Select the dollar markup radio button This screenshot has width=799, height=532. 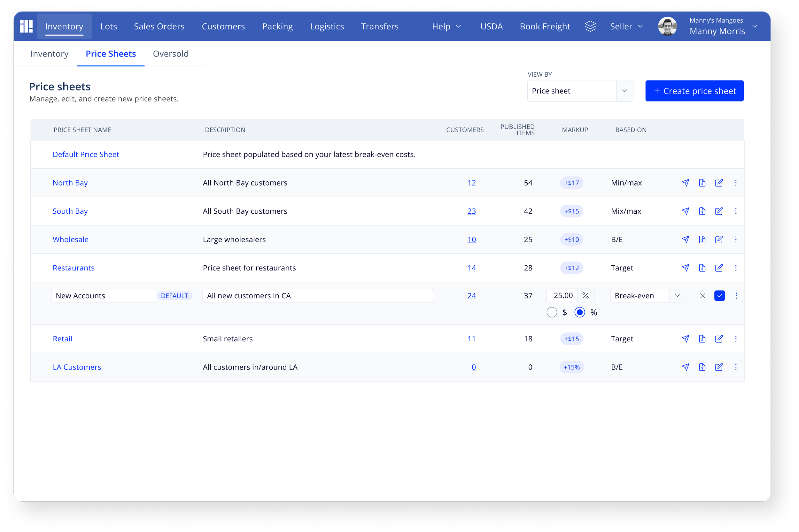[x=552, y=312]
